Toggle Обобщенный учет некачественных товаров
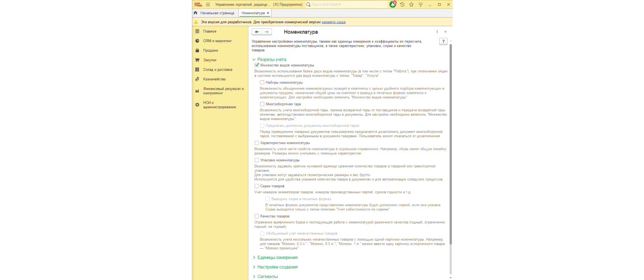Viewport: 644px width, 280px height. 262,233
